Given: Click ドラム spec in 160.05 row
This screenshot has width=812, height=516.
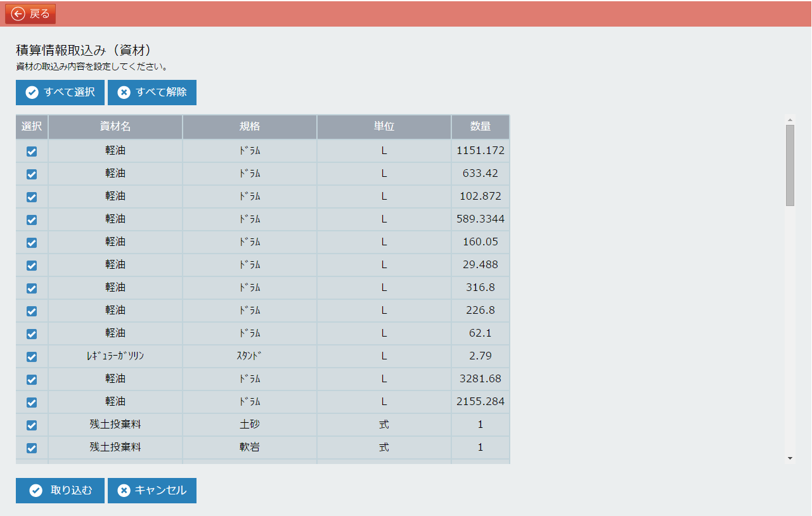Looking at the screenshot, I should pos(250,242).
